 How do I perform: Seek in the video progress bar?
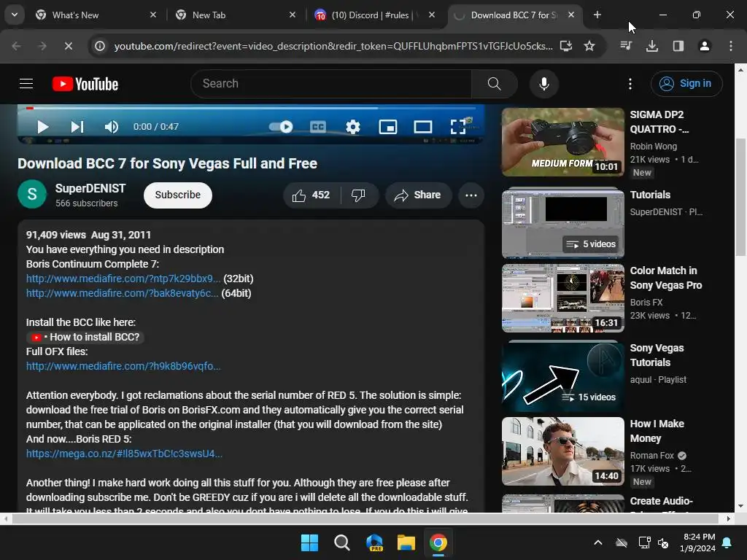point(251,108)
